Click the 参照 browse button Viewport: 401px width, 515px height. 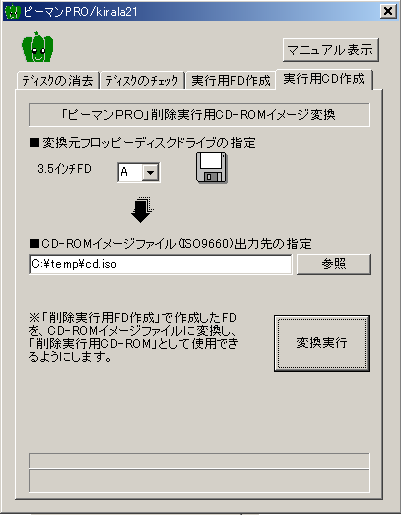[x=334, y=264]
